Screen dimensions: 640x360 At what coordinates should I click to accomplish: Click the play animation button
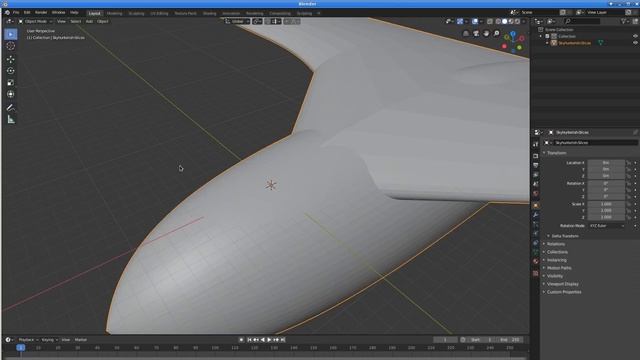pos(269,340)
